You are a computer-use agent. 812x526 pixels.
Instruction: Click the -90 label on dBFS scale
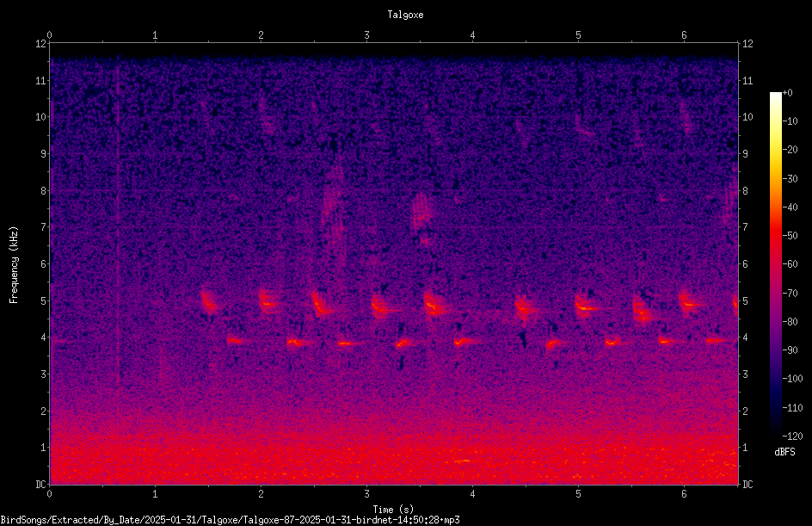[790, 350]
